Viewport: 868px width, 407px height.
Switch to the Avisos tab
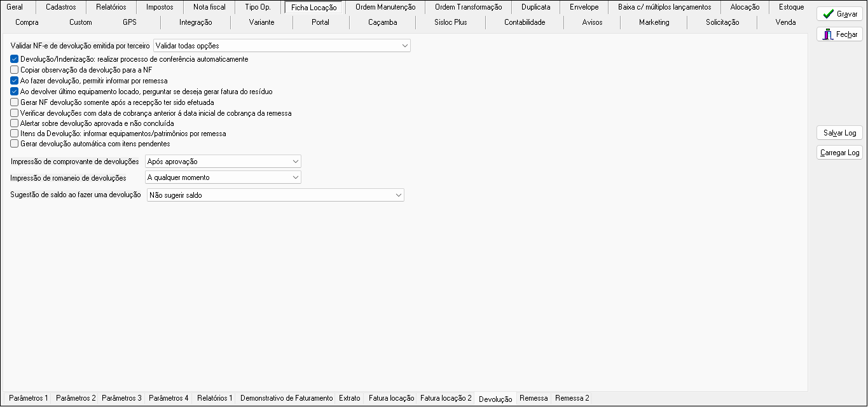click(x=592, y=22)
